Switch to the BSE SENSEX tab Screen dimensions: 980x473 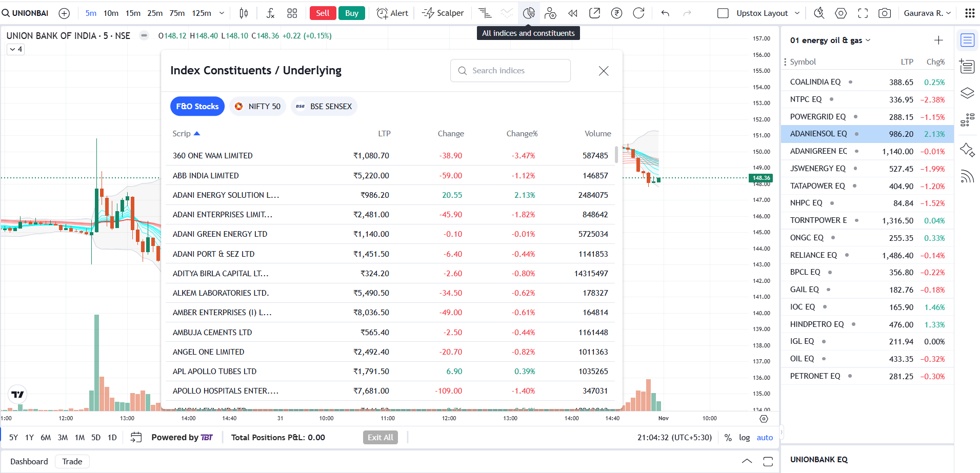pyautogui.click(x=324, y=107)
